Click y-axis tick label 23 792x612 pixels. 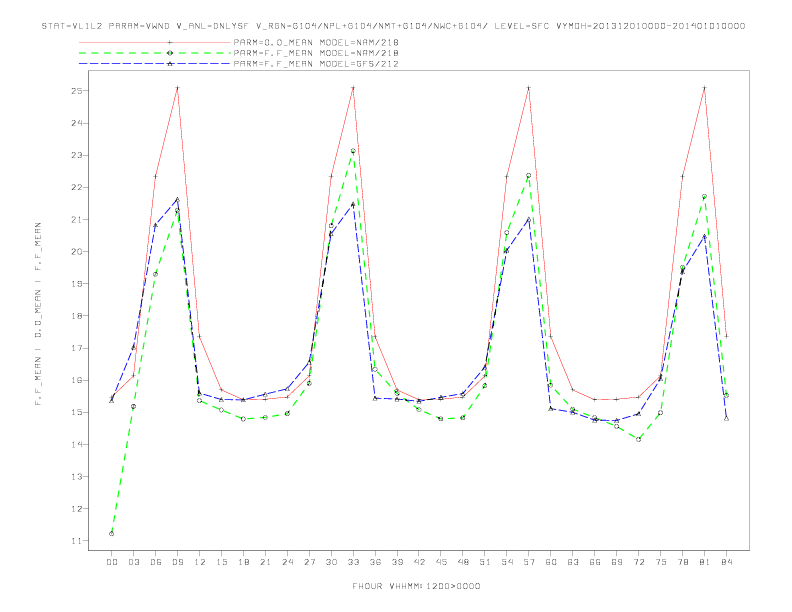(x=77, y=156)
